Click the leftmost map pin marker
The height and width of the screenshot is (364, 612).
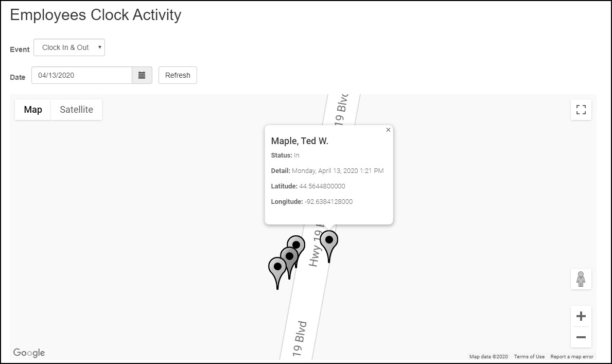tap(277, 267)
